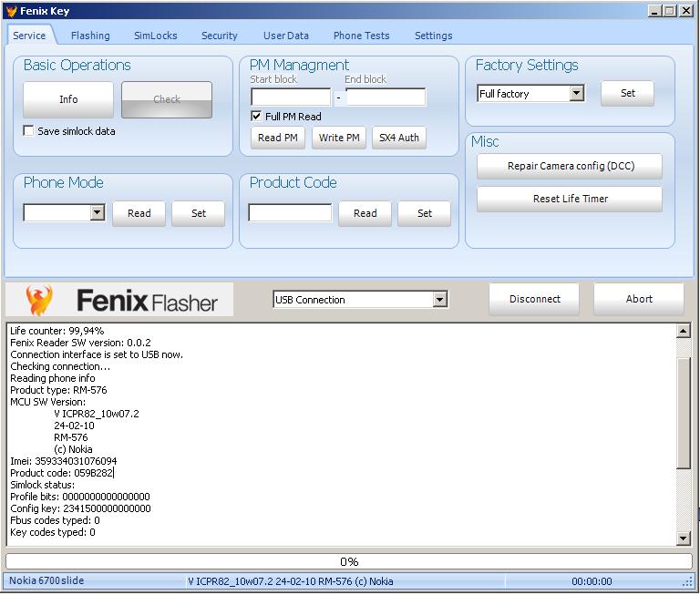Image resolution: width=700 pixels, height=595 pixels.
Task: Close the Fenix Key window
Action: click(685, 10)
